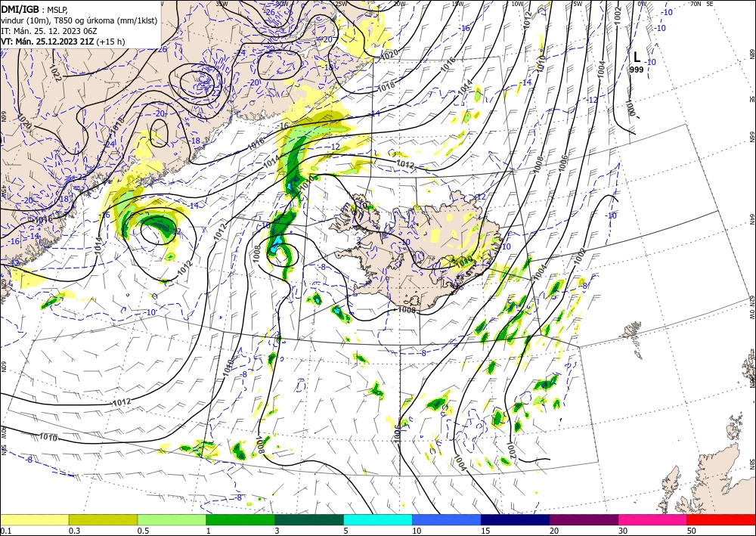Click the purple 20–30 legend swatch
756x536 pixels.
(584, 519)
